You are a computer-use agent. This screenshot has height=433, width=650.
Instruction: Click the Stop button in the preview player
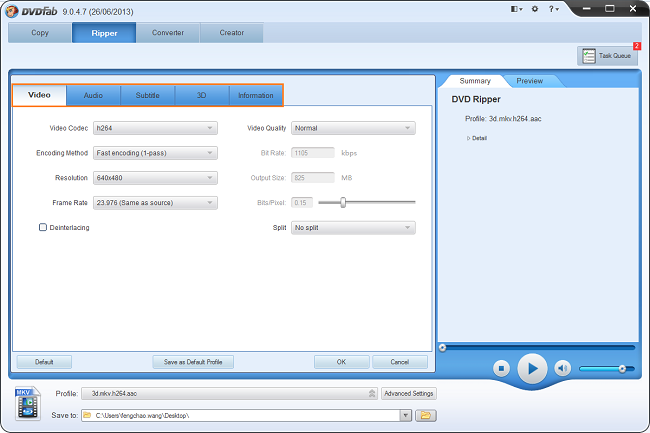501,368
